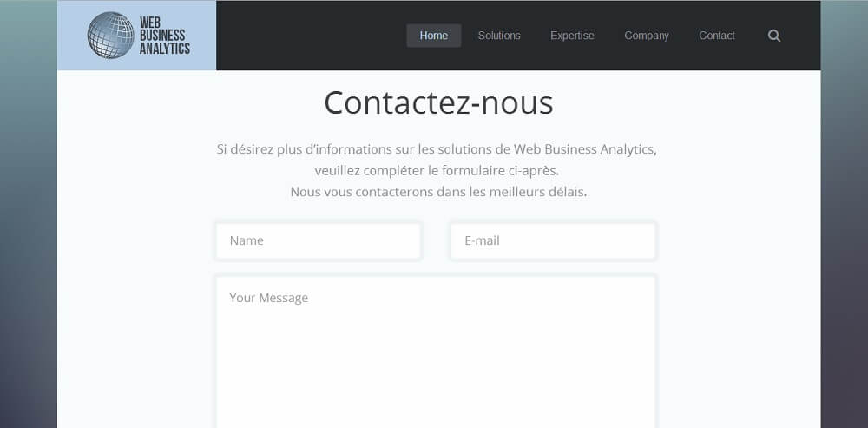Viewport: 868px width, 428px height.
Task: Click 'Web Business Analytics' in the paragraph
Action: (x=584, y=149)
